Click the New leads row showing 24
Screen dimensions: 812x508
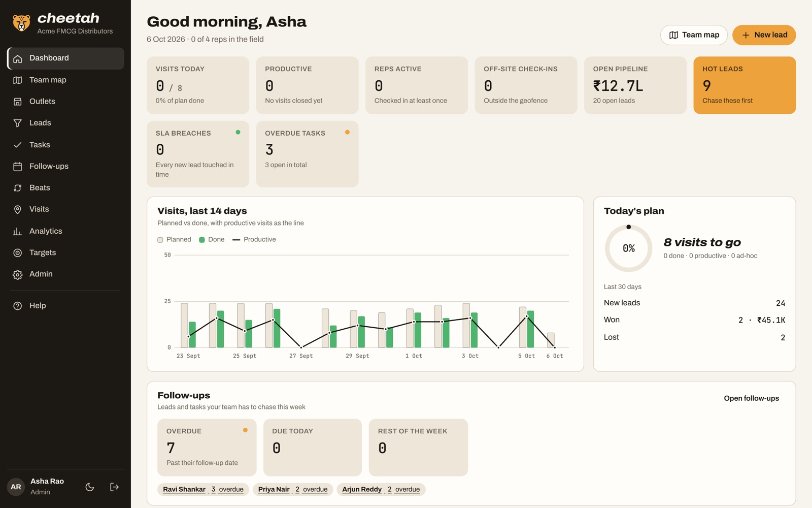point(694,303)
